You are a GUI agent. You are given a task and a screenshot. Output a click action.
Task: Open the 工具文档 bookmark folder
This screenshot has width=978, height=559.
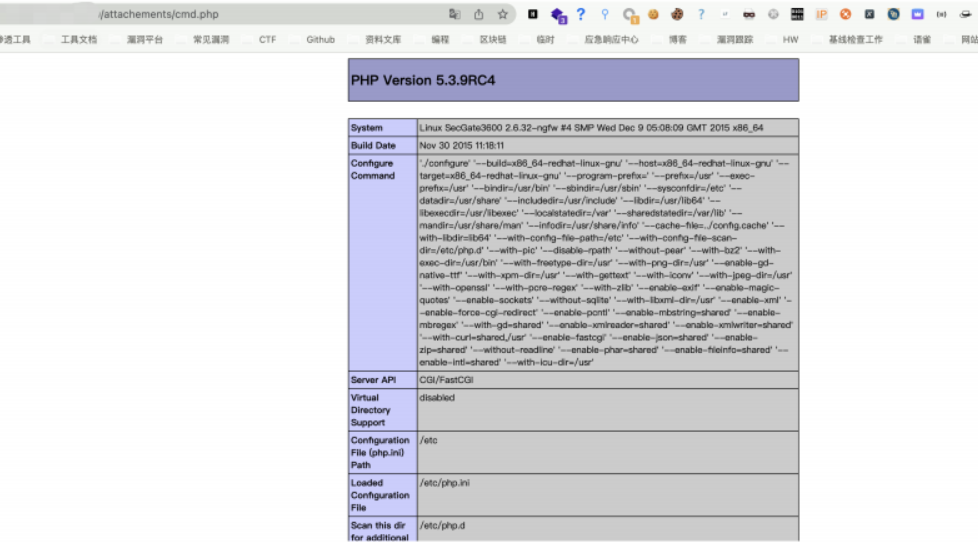pos(79,40)
